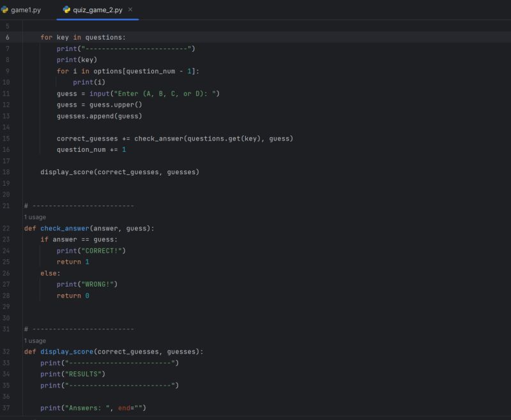
Task: Click line number 32 in the gutter
Action: 6,352
